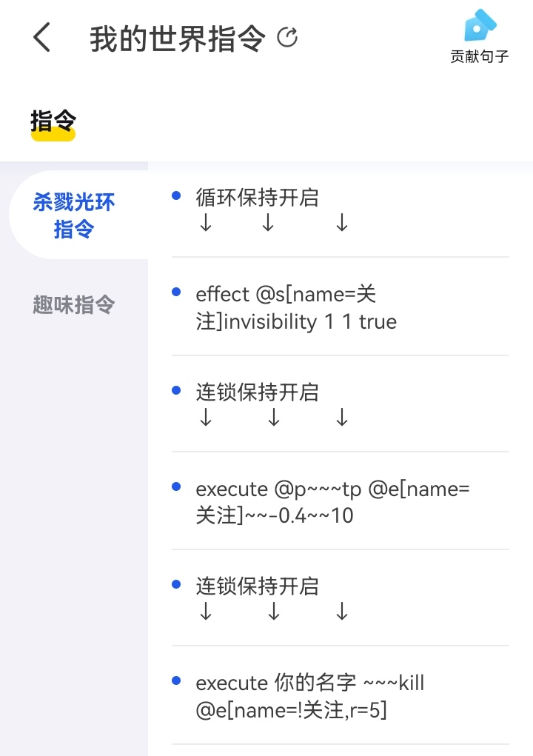This screenshot has height=756, width=533.
Task: Select the effect @s invisibility command text
Action: [296, 308]
